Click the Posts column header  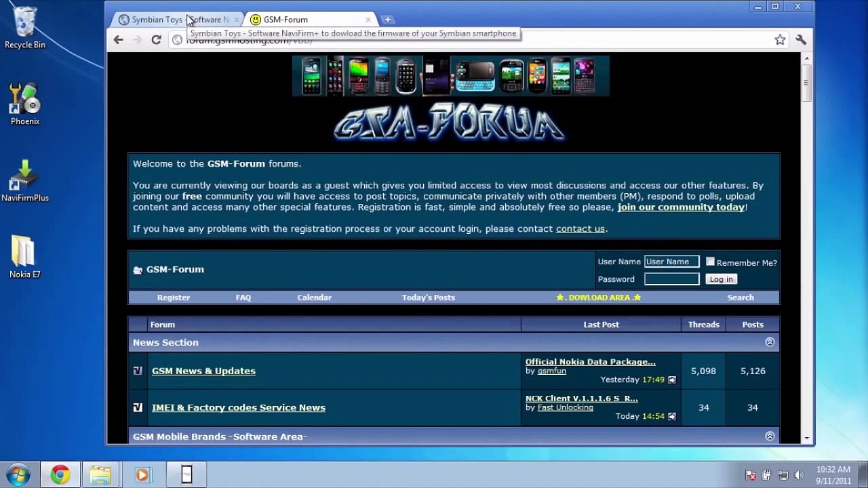click(753, 325)
